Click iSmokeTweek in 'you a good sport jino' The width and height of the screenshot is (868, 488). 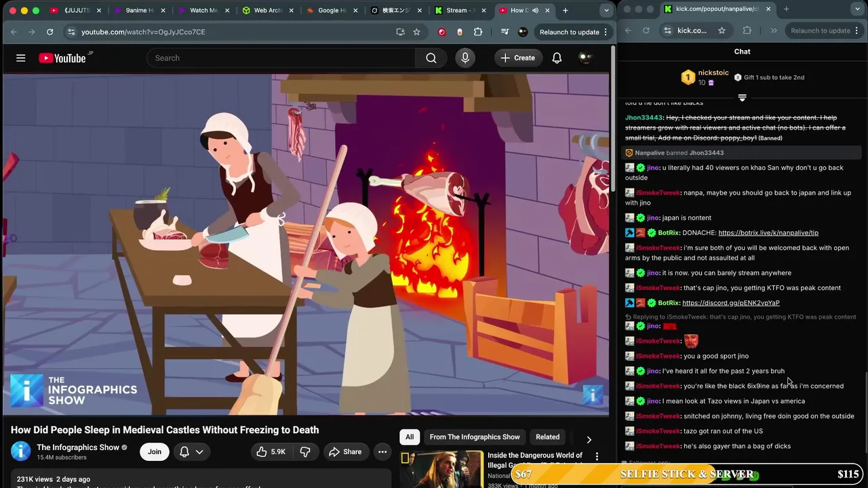click(658, 356)
